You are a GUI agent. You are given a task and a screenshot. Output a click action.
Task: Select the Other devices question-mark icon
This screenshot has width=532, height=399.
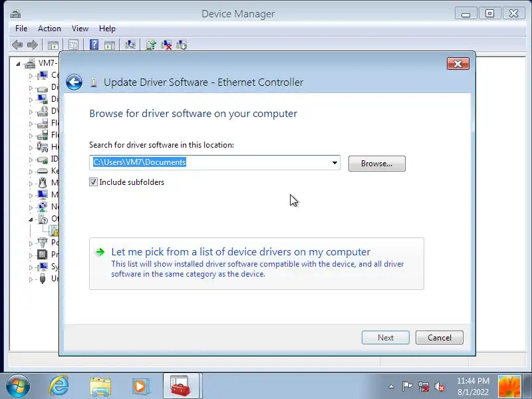pyautogui.click(x=43, y=219)
